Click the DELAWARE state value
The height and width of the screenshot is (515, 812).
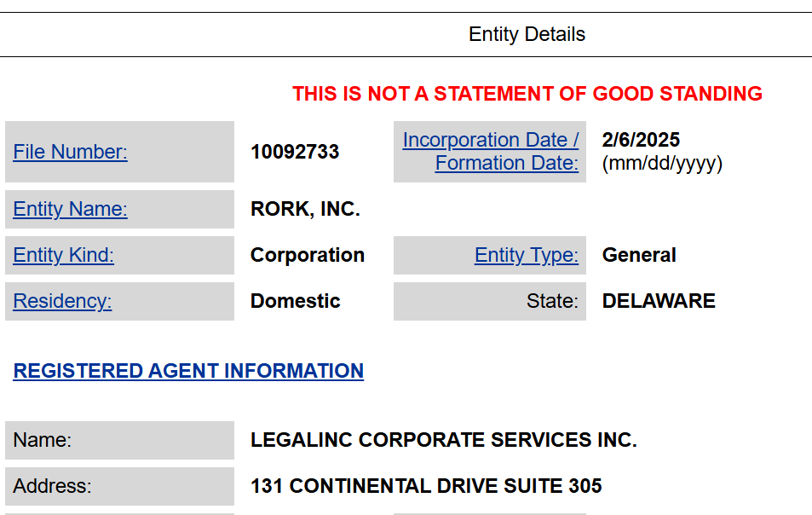point(659,301)
